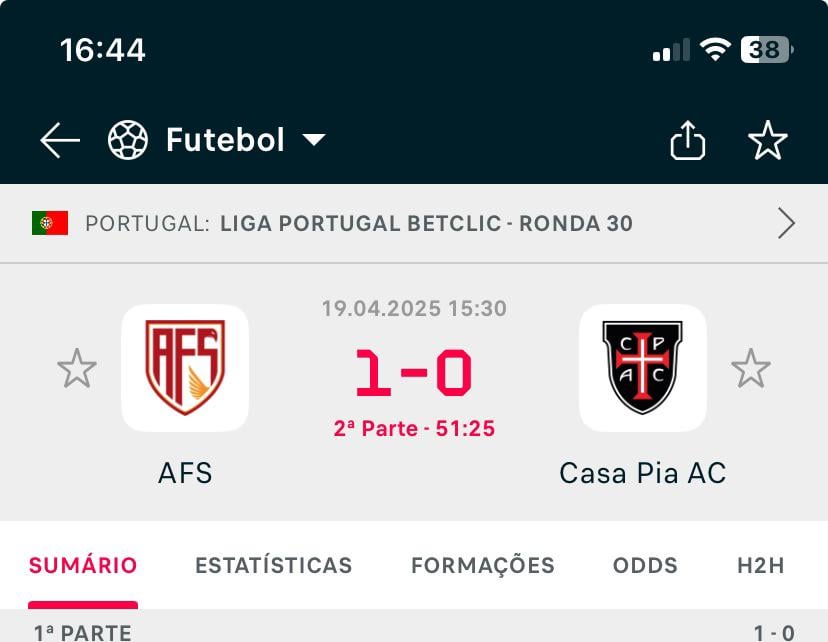
Task: Toggle the top bar favorite star for this match
Action: click(770, 140)
